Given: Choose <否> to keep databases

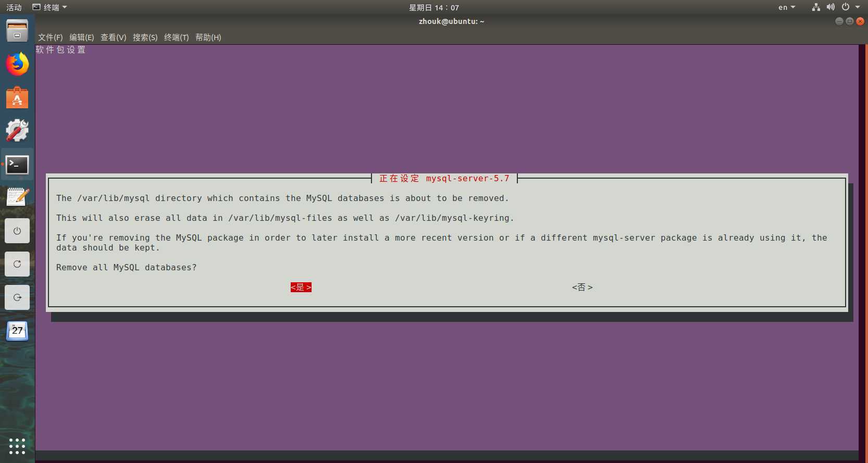Looking at the screenshot, I should [x=582, y=287].
